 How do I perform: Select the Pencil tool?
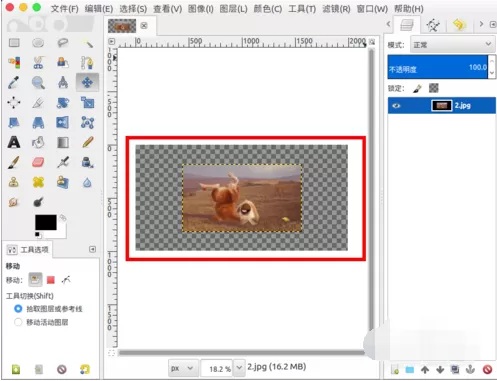[x=87, y=142]
